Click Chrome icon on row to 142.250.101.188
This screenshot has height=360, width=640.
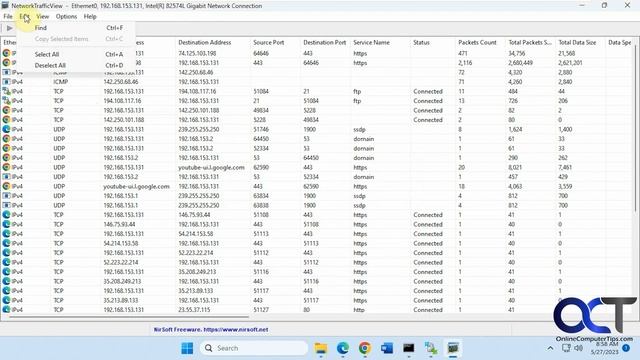click(6, 110)
